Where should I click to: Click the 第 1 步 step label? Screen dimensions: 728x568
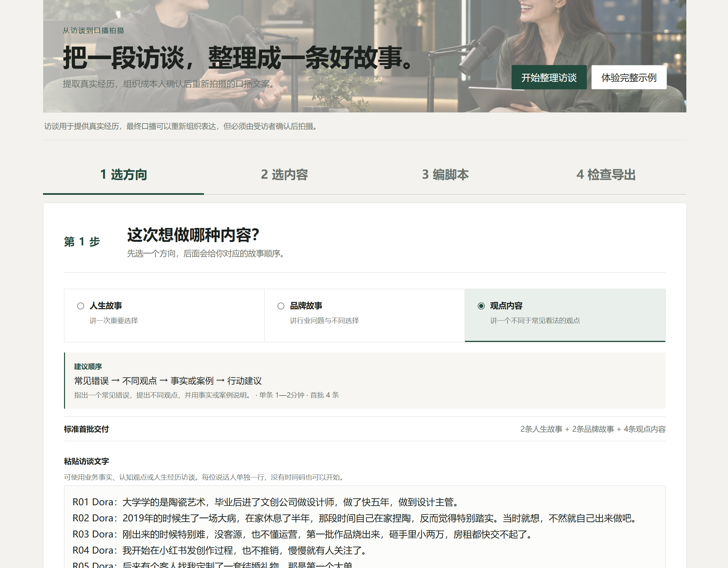pos(82,241)
